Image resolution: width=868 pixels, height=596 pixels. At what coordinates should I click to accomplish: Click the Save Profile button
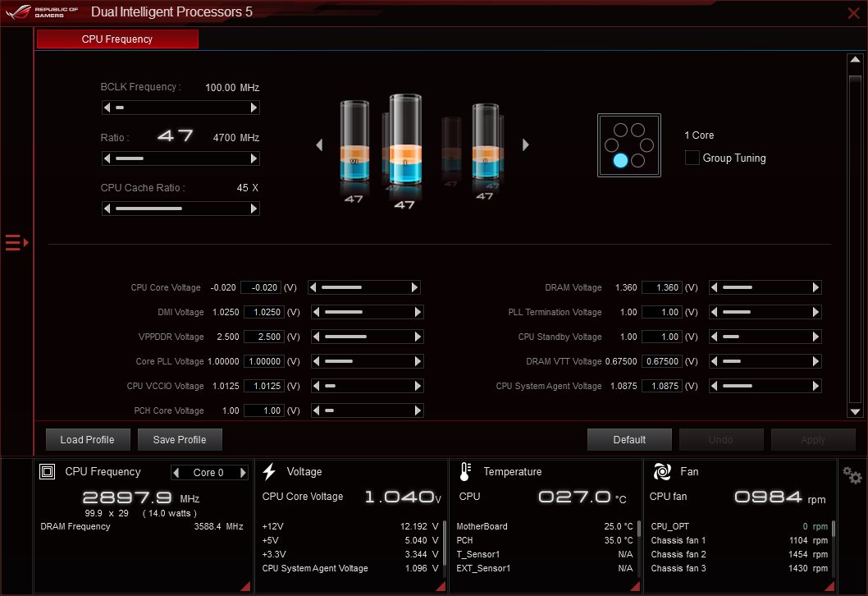[180, 439]
